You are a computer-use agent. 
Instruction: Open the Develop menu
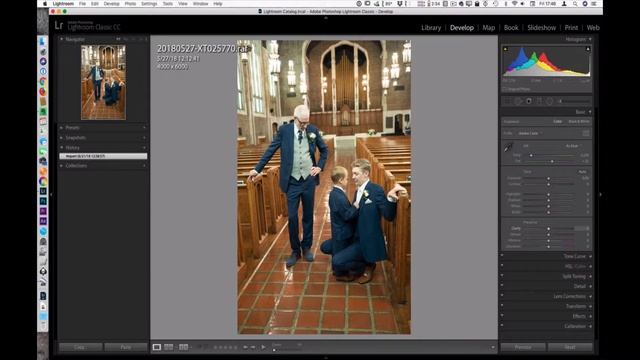(111, 4)
